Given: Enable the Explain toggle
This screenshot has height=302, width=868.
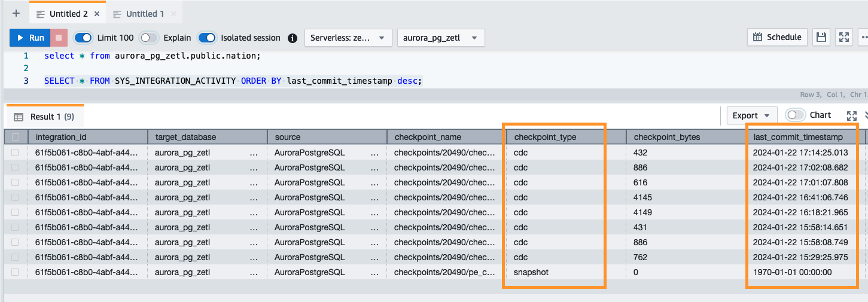Looking at the screenshot, I should (x=148, y=38).
